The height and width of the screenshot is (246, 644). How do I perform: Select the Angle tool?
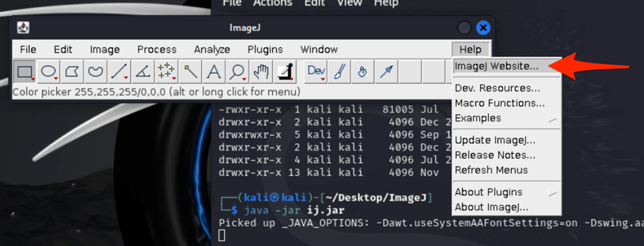(x=143, y=72)
